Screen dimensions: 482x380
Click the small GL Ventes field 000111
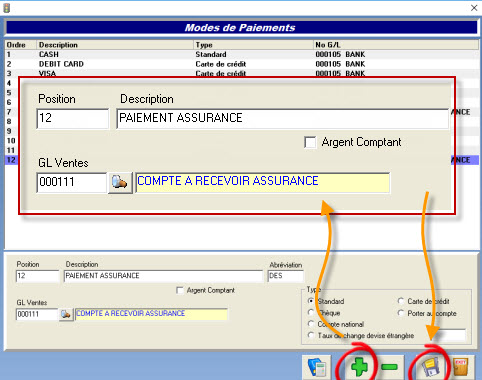(x=37, y=314)
